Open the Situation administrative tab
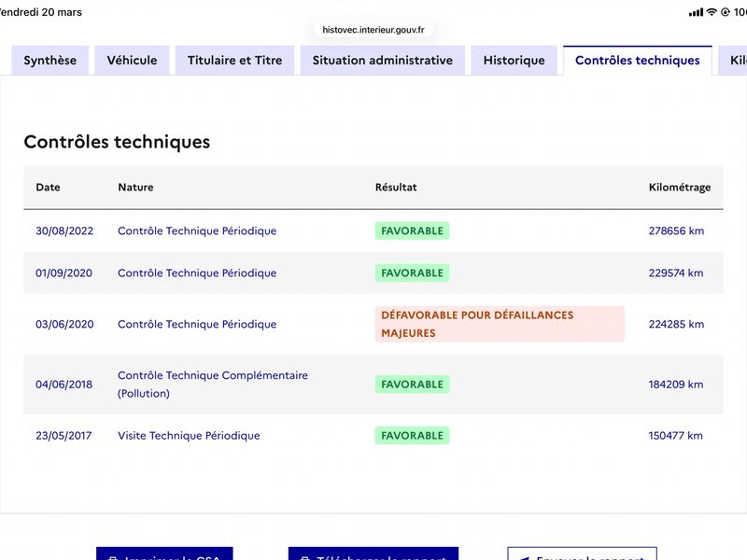The width and height of the screenshot is (747, 560). click(383, 61)
